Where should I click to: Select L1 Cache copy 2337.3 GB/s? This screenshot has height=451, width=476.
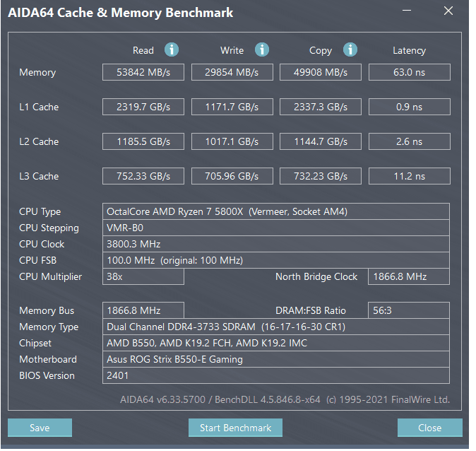coord(321,107)
